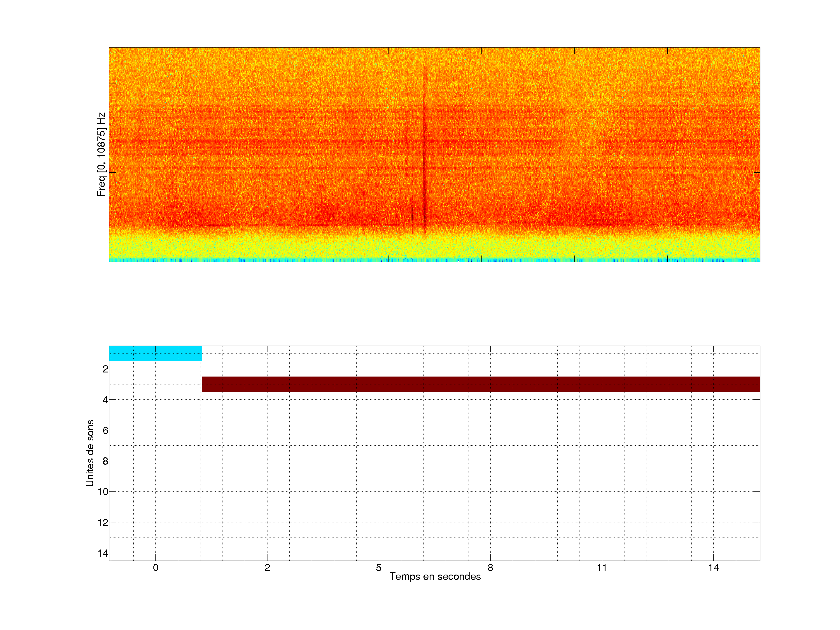This screenshot has height=630, width=840.
Task: Click x-axis tick label 2
Action: tap(267, 568)
